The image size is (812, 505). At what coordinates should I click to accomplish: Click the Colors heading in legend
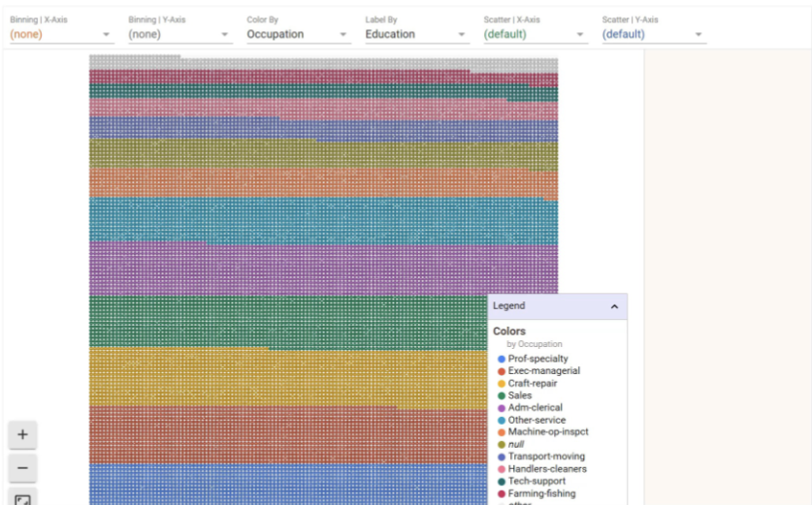coord(509,331)
